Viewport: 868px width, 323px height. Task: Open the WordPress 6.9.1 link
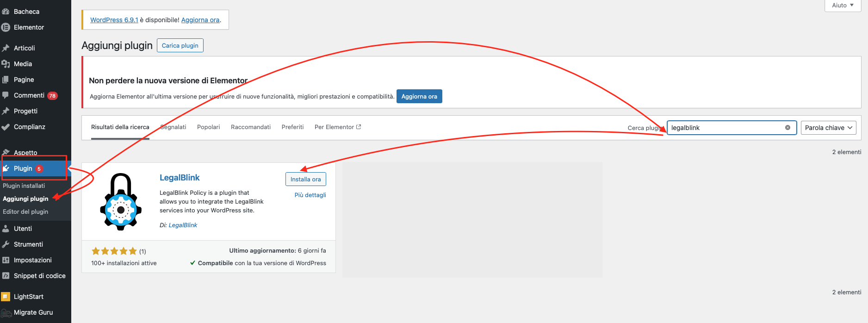(114, 20)
